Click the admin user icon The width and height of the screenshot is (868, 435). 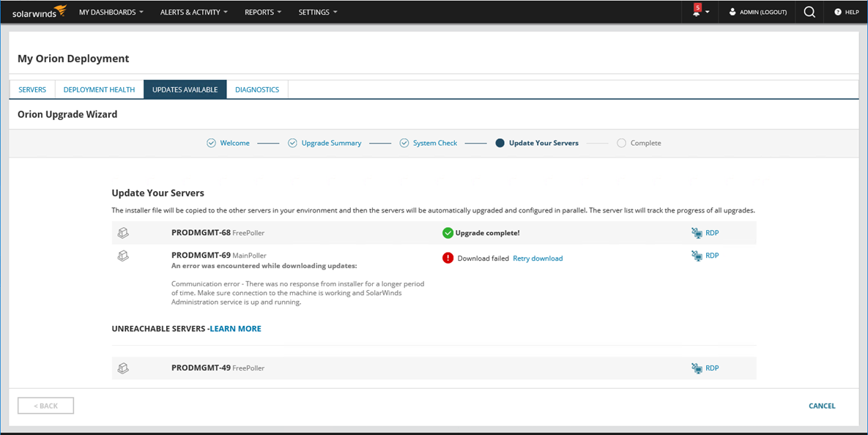732,12
